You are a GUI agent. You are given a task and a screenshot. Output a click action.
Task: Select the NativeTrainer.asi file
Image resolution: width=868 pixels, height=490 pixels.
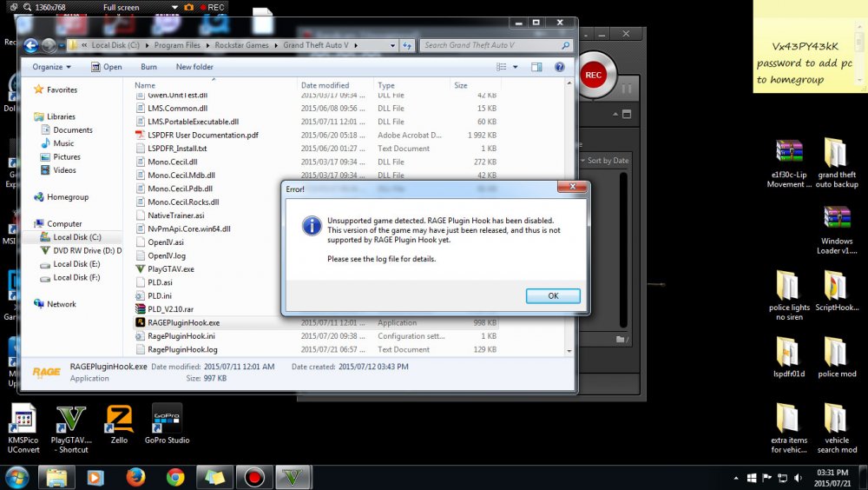tap(175, 215)
